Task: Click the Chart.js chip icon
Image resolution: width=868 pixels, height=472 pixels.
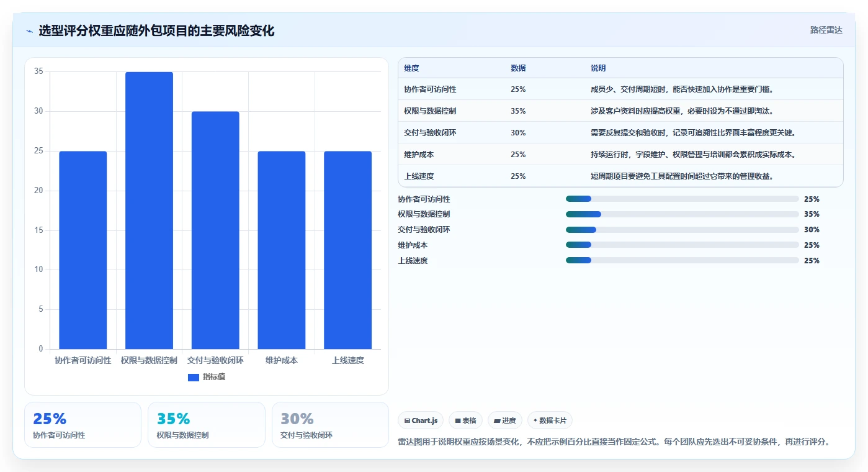Action: [407, 421]
